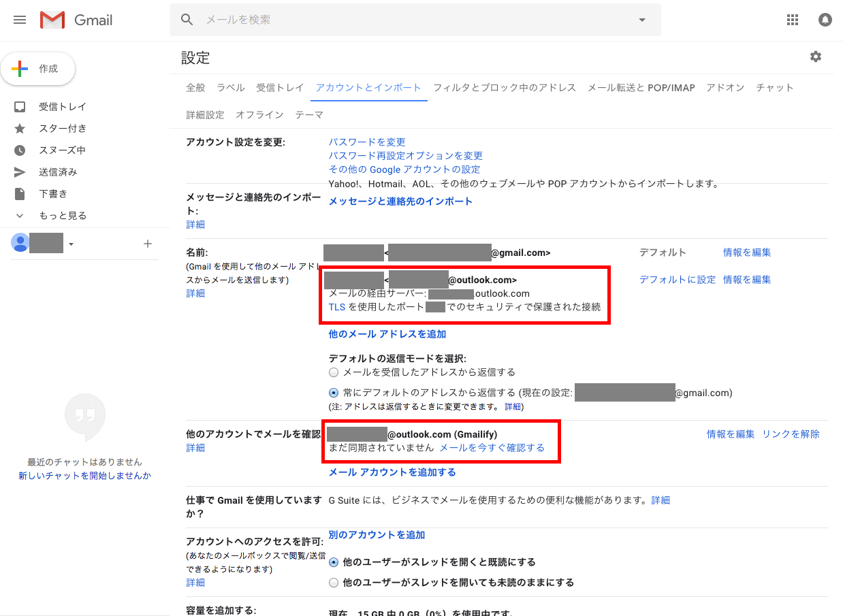
Task: Open 受信トレイ inbox in sidebar
Action: tap(62, 107)
